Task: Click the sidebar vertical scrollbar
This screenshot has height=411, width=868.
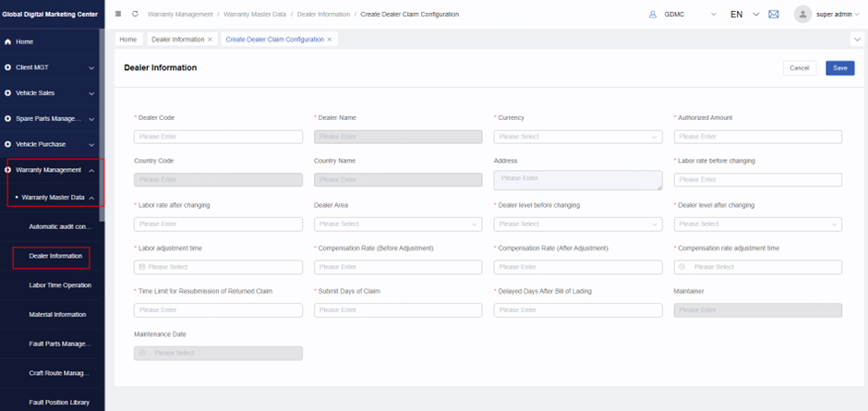Action: [x=102, y=125]
